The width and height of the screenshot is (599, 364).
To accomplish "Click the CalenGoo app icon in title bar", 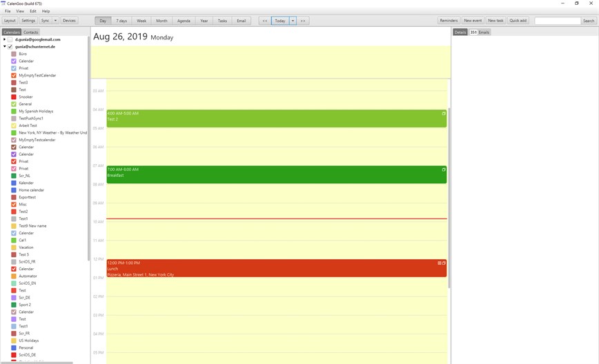I will coord(5,3).
